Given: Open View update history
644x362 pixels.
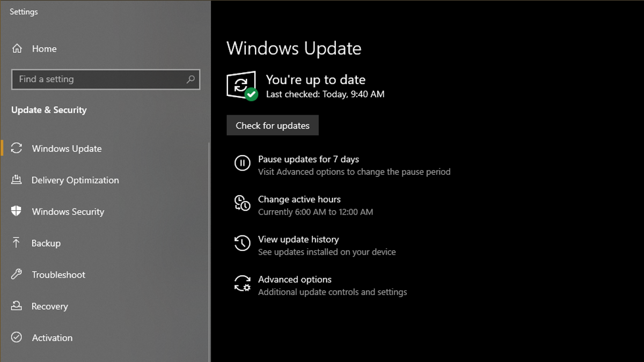Looking at the screenshot, I should pos(298,239).
